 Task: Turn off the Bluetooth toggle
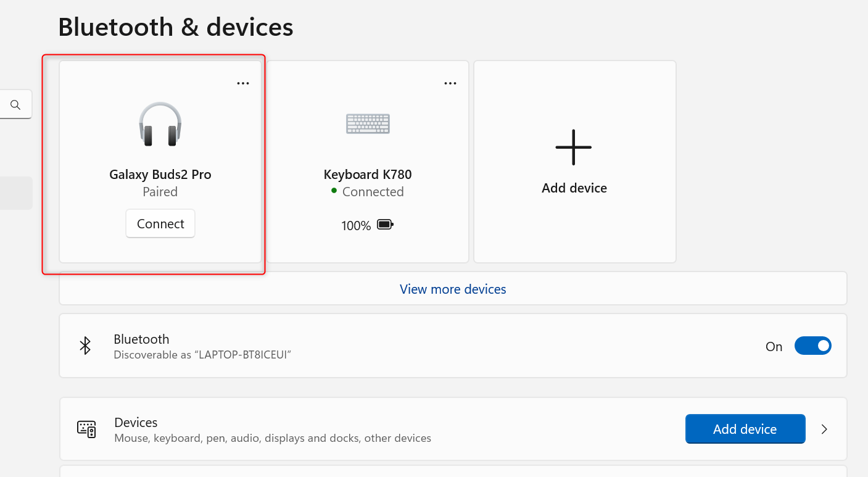pyautogui.click(x=812, y=346)
